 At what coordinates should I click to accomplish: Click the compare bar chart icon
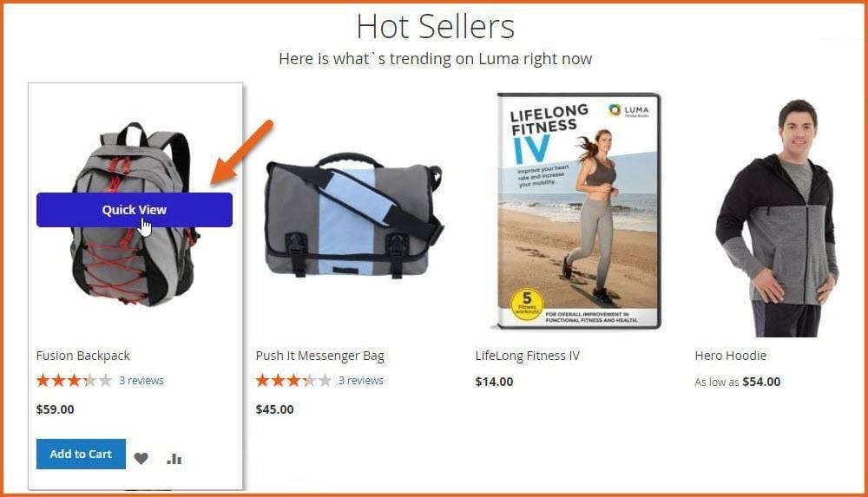(174, 458)
